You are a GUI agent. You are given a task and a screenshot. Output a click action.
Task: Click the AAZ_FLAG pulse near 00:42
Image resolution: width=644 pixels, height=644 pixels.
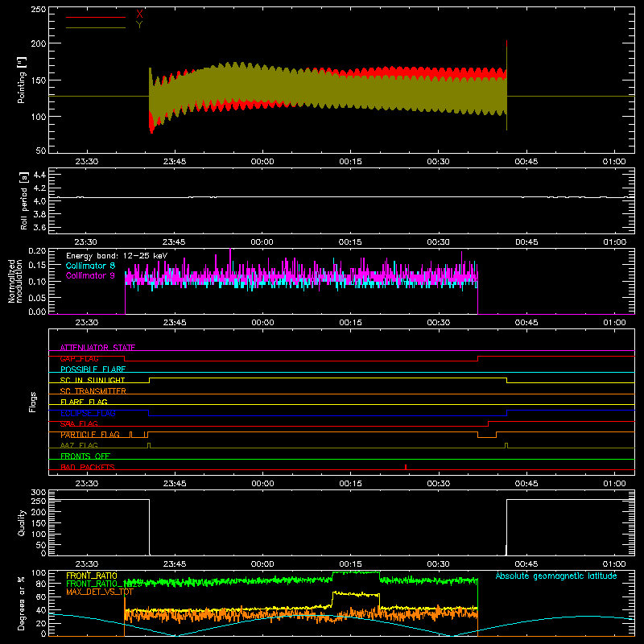coord(506,446)
